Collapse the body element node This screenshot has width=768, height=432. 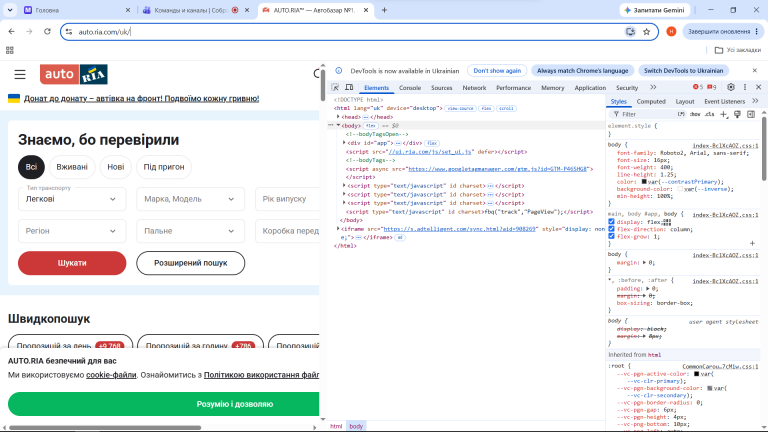pos(338,125)
